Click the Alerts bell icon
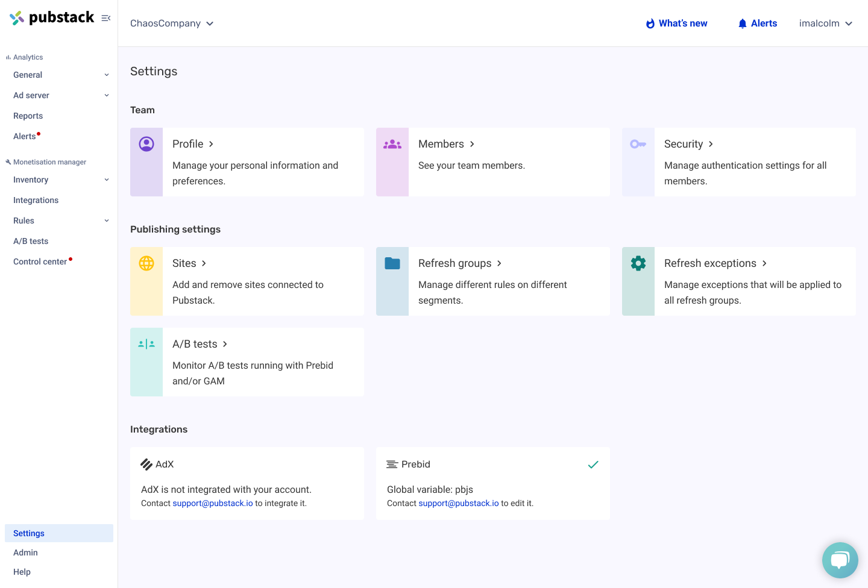 point(743,23)
